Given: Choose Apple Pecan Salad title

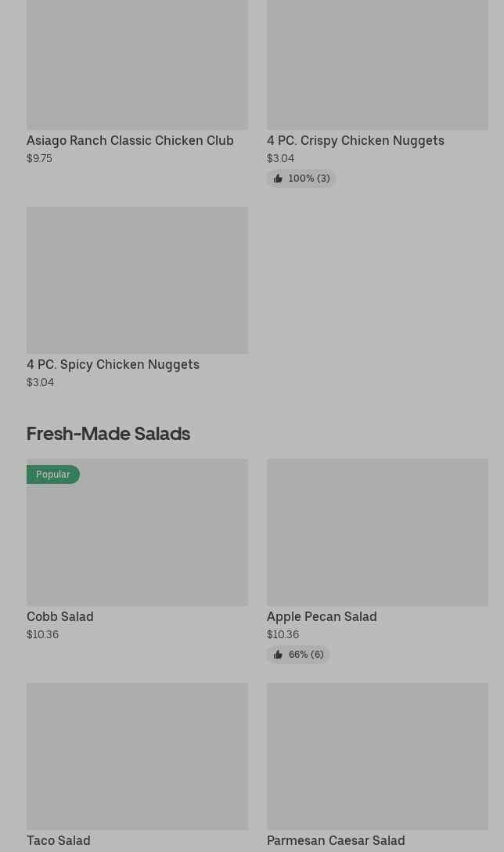Looking at the screenshot, I should (322, 617).
